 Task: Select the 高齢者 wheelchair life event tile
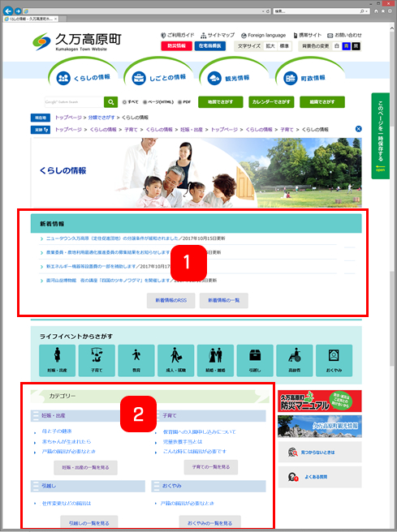pyautogui.click(x=295, y=360)
